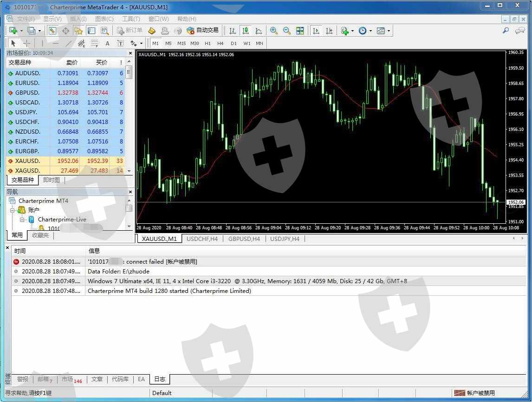532x402 pixels.
Task: Toggle the Terminal panel icon
Action: (91, 31)
